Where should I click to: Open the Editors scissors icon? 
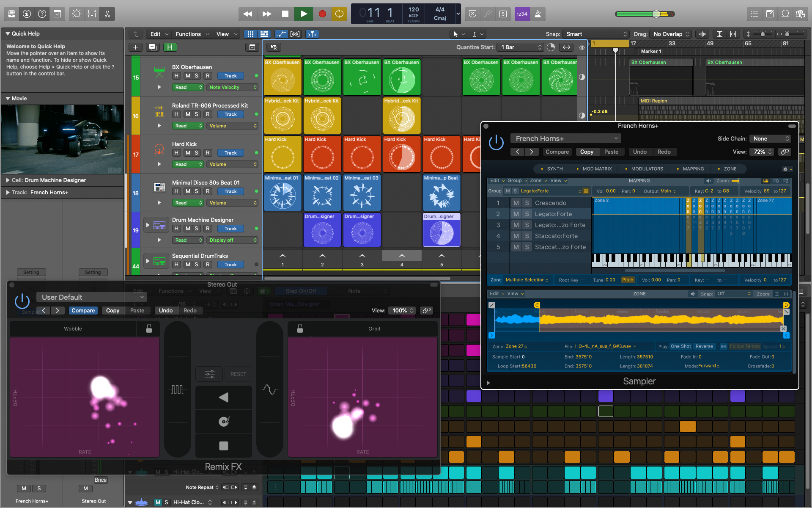tap(107, 14)
